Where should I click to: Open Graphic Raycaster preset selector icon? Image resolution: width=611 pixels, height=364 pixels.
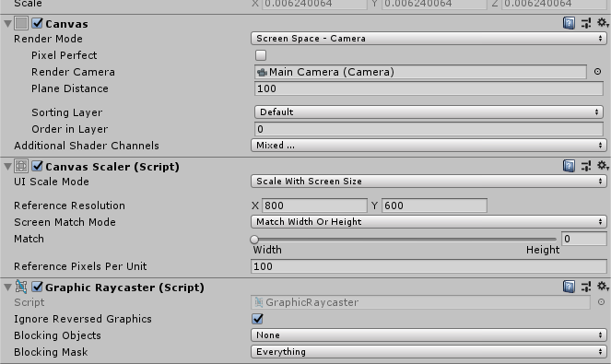tap(586, 288)
